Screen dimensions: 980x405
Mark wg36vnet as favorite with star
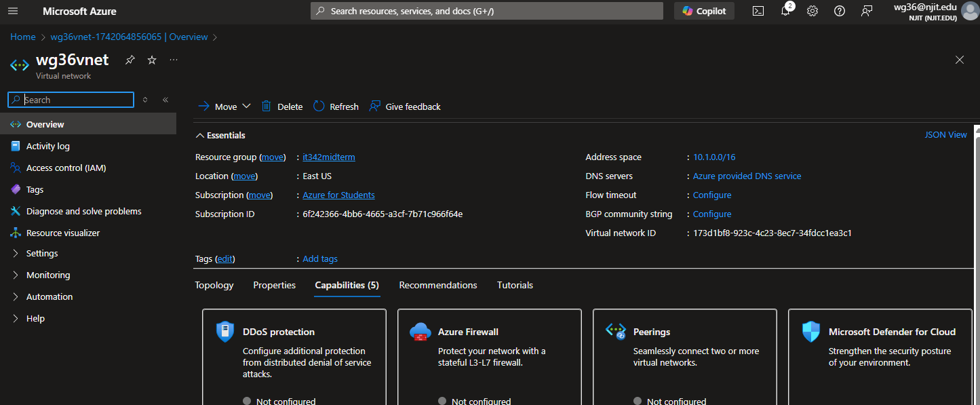(x=152, y=60)
